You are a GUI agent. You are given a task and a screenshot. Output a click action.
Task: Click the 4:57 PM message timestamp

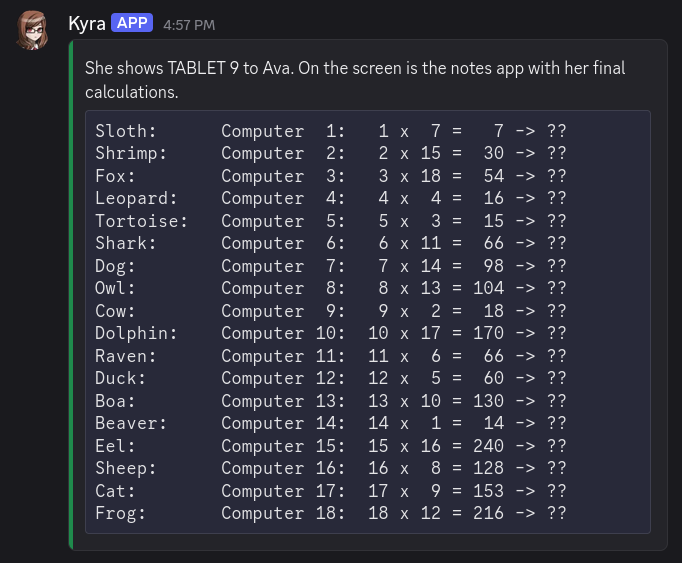[189, 25]
